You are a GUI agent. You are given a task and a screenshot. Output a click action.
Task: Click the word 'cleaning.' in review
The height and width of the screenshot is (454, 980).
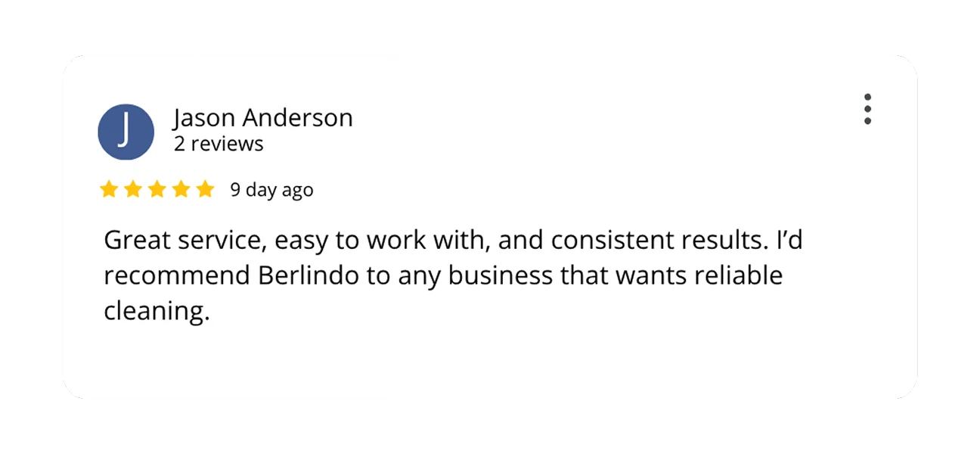click(156, 311)
